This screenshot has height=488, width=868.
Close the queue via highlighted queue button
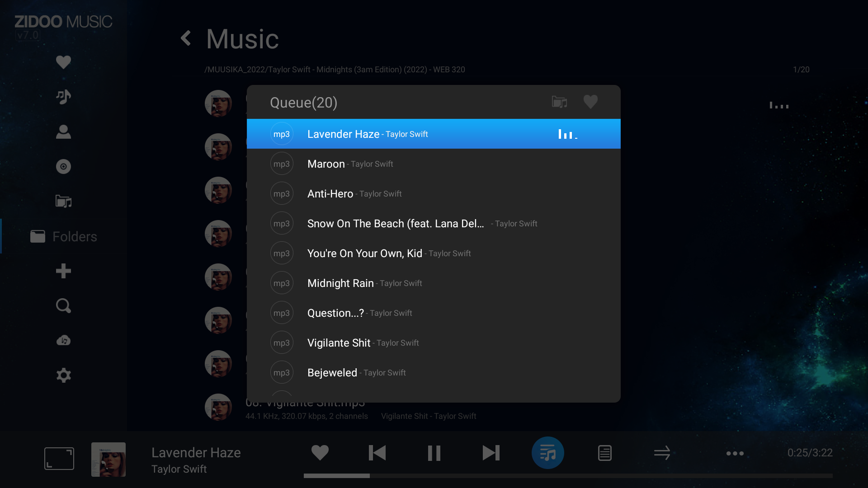[548, 453]
